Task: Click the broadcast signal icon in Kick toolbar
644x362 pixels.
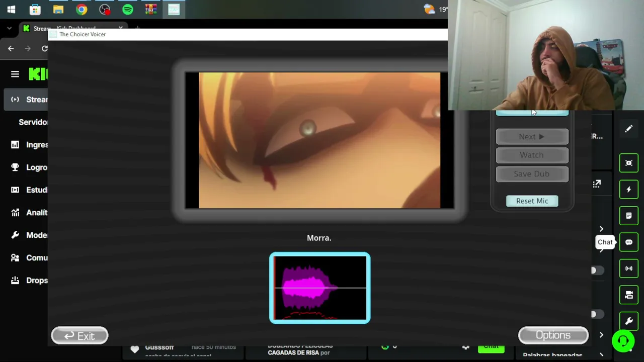Action: pyautogui.click(x=629, y=268)
